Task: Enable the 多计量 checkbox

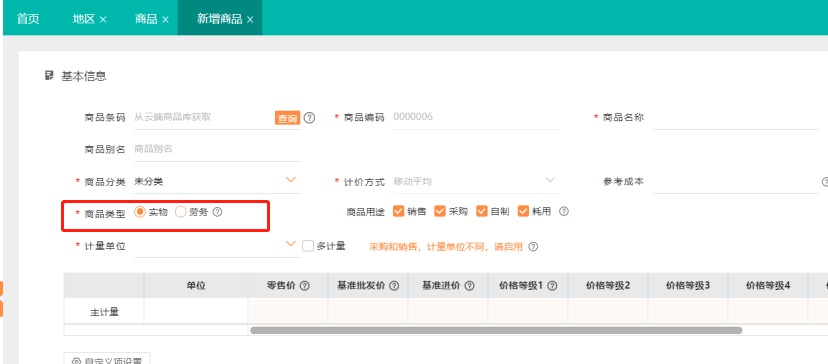Action: pos(308,246)
